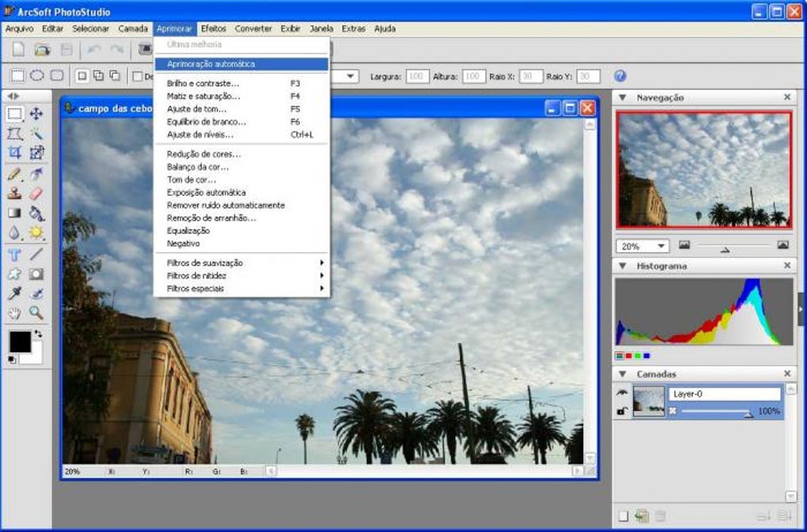Image resolution: width=807 pixels, height=532 pixels.
Task: Activate the Zoom magnifier tool
Action: point(36,314)
